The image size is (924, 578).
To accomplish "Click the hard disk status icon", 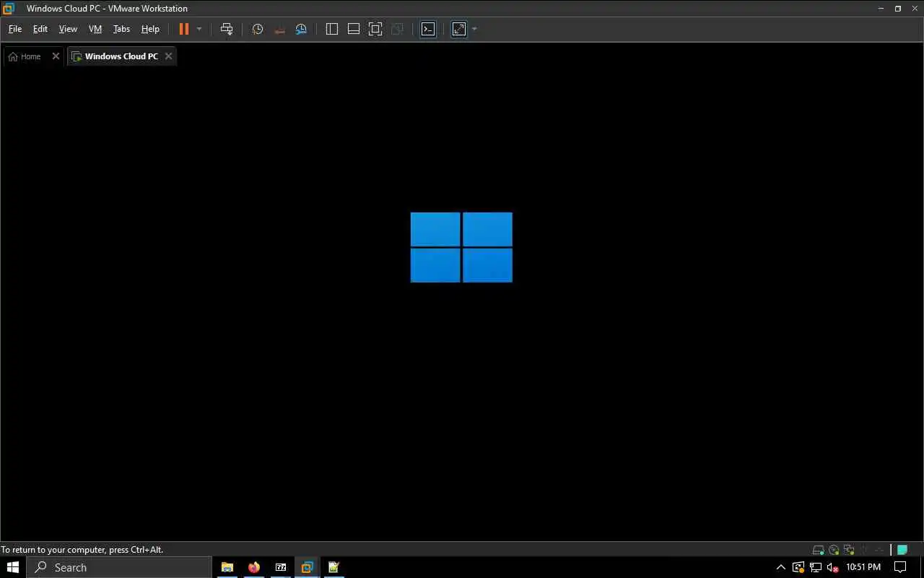I will tap(818, 550).
